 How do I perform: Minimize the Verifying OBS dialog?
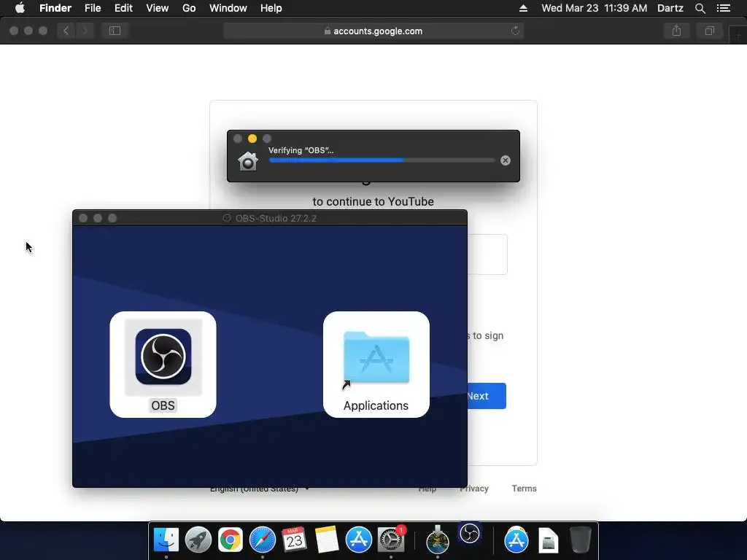click(252, 139)
